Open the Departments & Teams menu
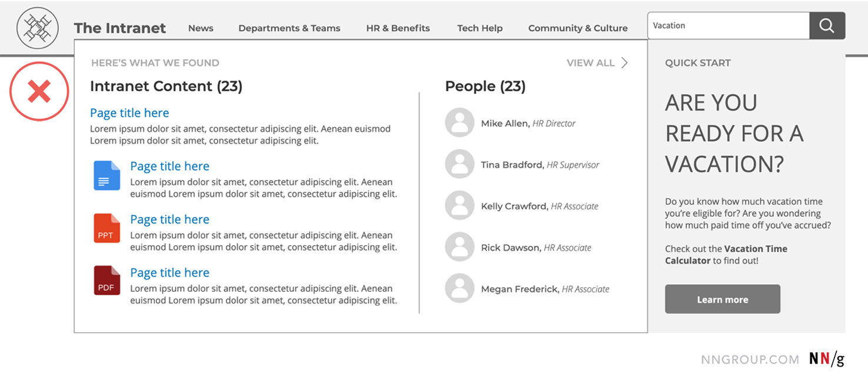This screenshot has width=868, height=386. point(289,28)
